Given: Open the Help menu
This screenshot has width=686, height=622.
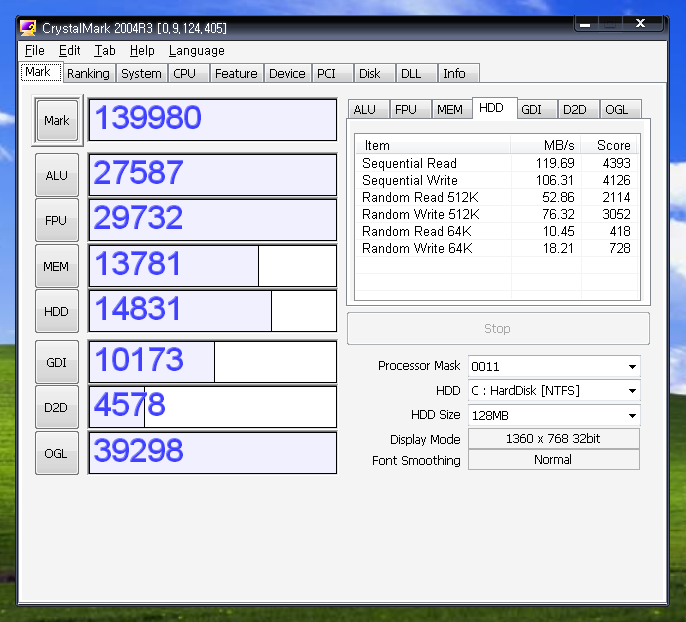Looking at the screenshot, I should pos(142,51).
